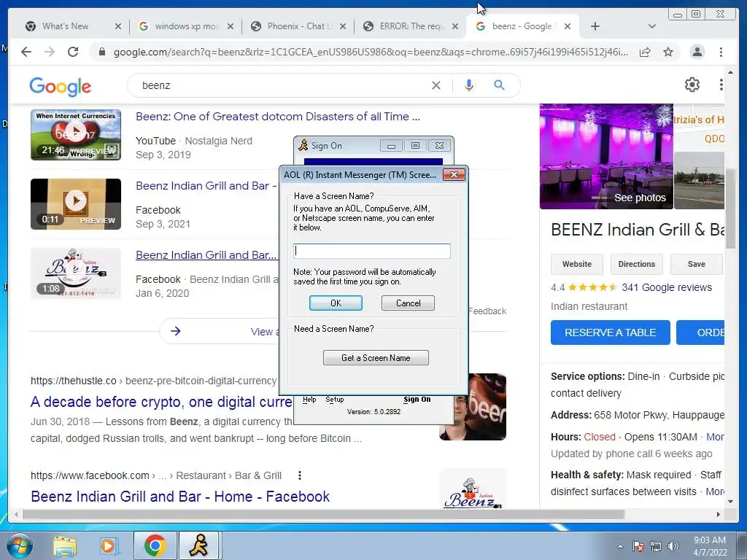
Task: Select the Chrome taskbar icon
Action: point(155,545)
